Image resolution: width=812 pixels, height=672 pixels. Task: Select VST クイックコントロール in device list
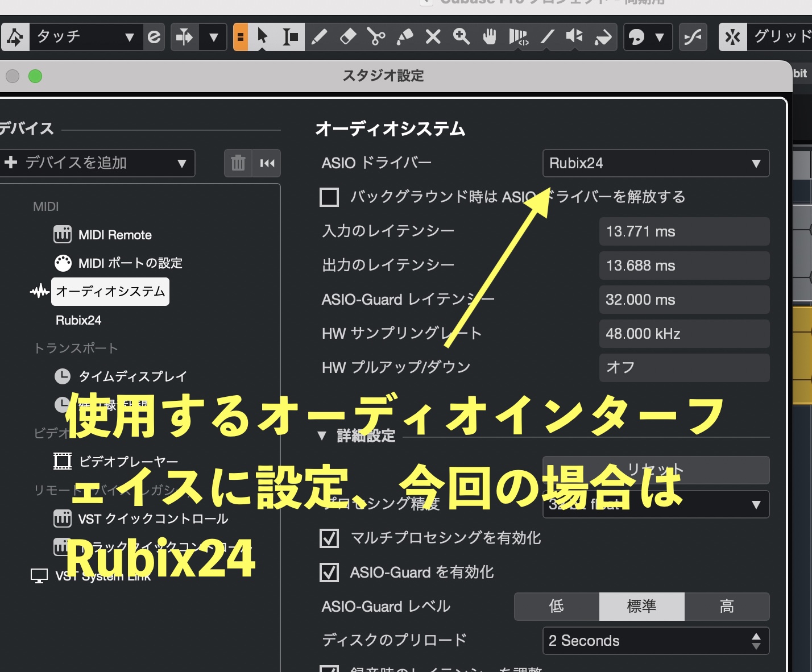click(x=153, y=518)
